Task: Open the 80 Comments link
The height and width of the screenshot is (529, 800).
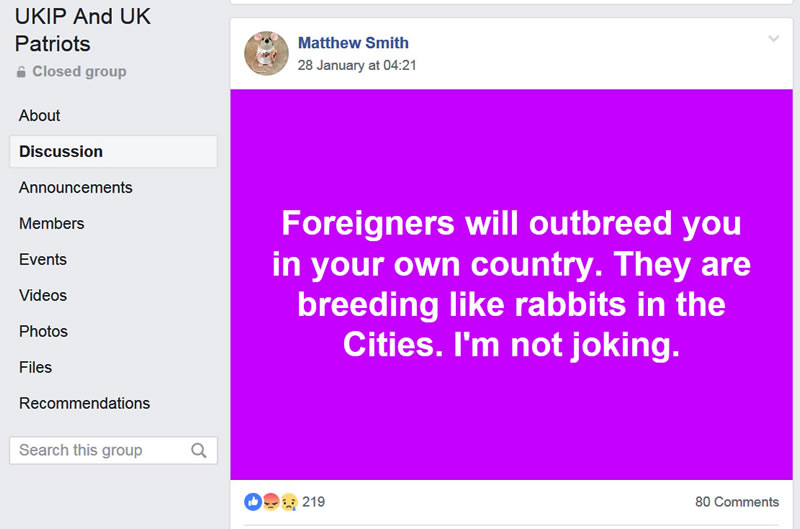Action: coord(736,501)
